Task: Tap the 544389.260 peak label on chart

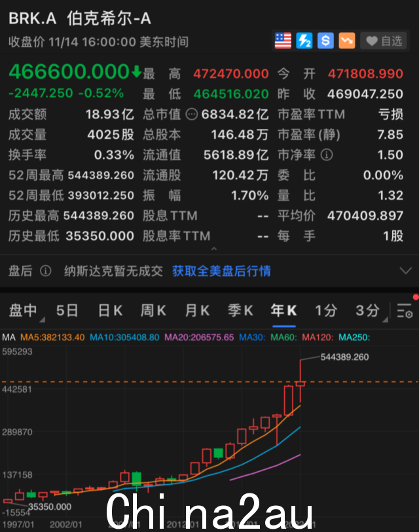Action: click(x=344, y=357)
